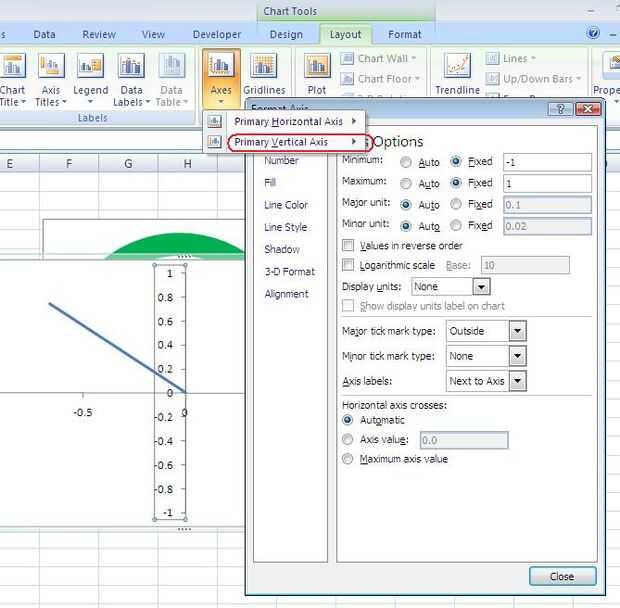Open the Data Labels menu
Image resolution: width=620 pixels, height=608 pixels.
pyautogui.click(x=131, y=80)
